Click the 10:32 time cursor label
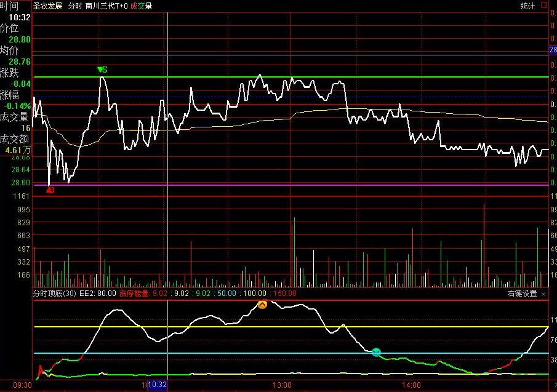557x392 pixels. tap(157, 385)
